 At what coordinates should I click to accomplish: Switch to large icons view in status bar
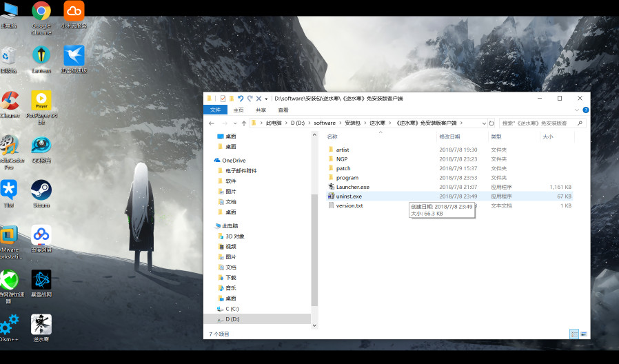click(584, 334)
